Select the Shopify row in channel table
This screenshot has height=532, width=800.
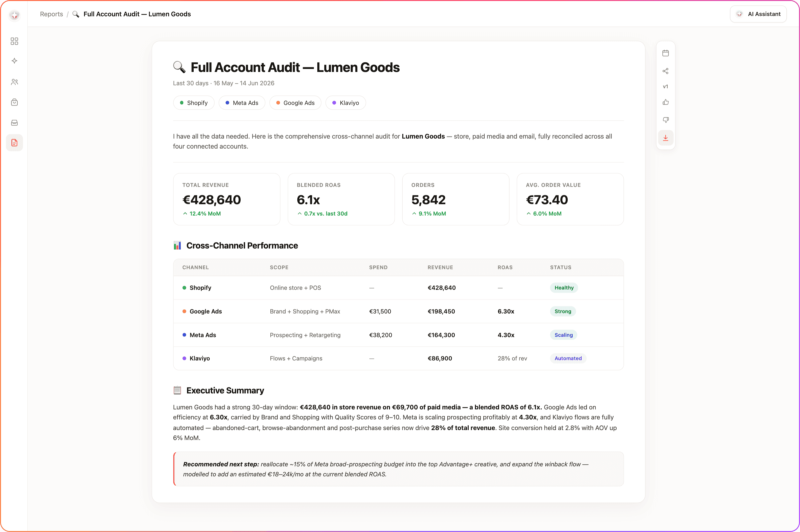click(x=398, y=288)
